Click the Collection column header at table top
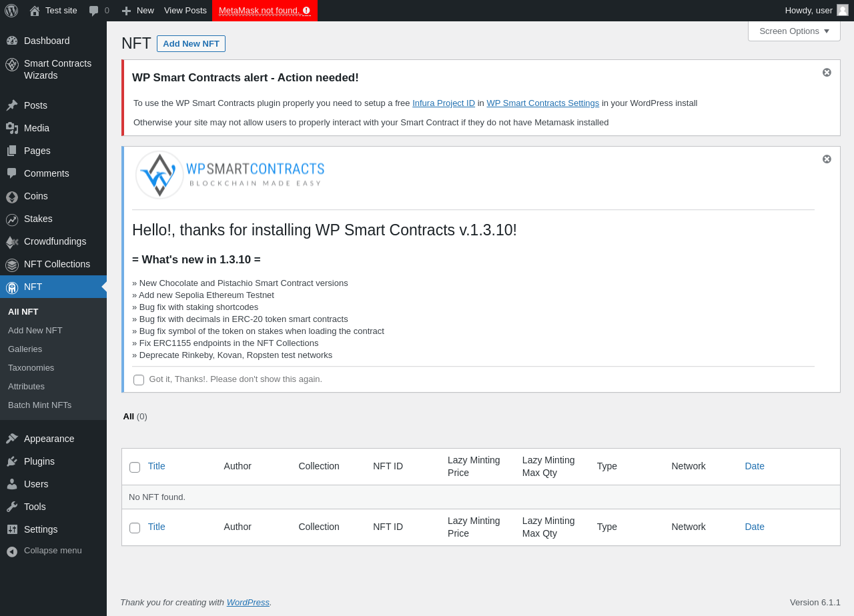This screenshot has height=616, width=854. pyautogui.click(x=319, y=466)
